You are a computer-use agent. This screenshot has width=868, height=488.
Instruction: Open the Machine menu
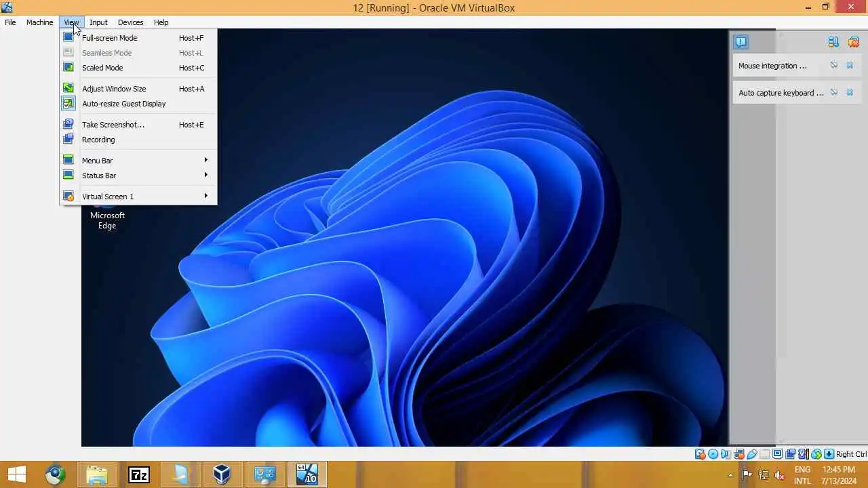[x=39, y=22]
